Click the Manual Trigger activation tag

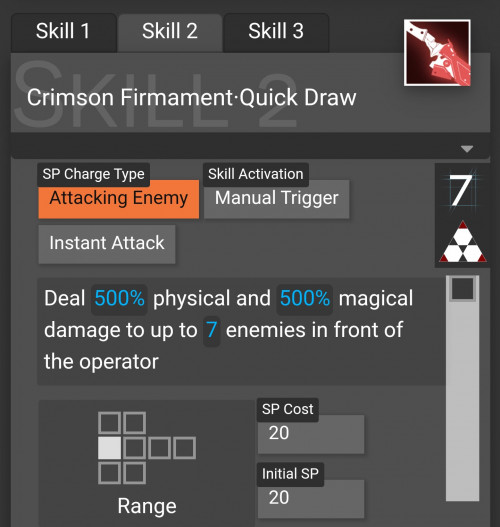click(x=277, y=199)
